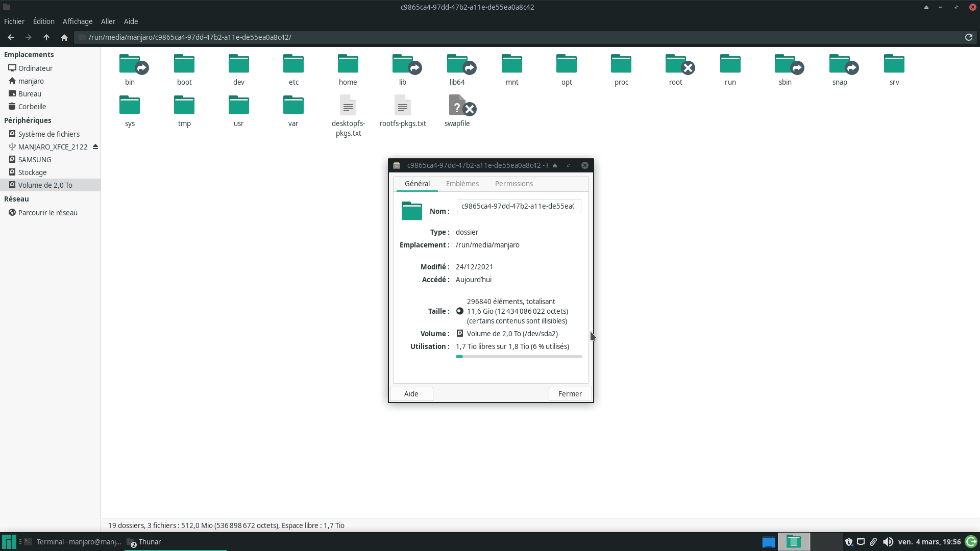
Task: Reload the current folder view
Action: [x=968, y=37]
